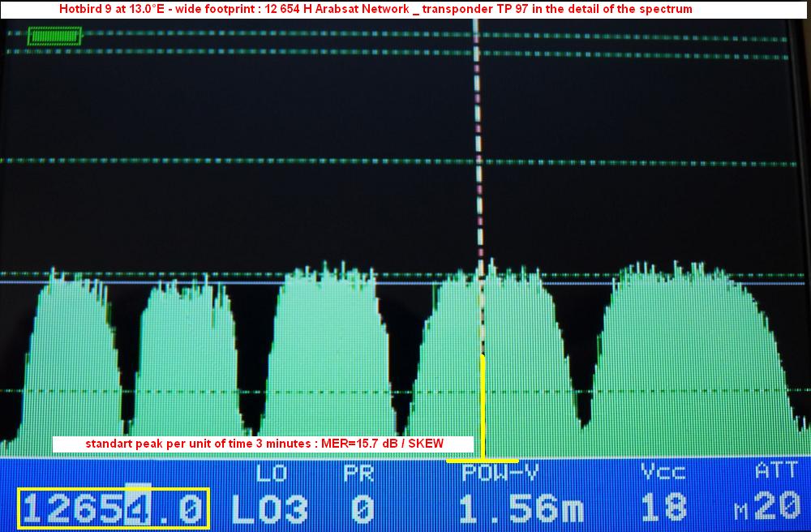Click the first spectrum lobe at far left

click(69, 365)
